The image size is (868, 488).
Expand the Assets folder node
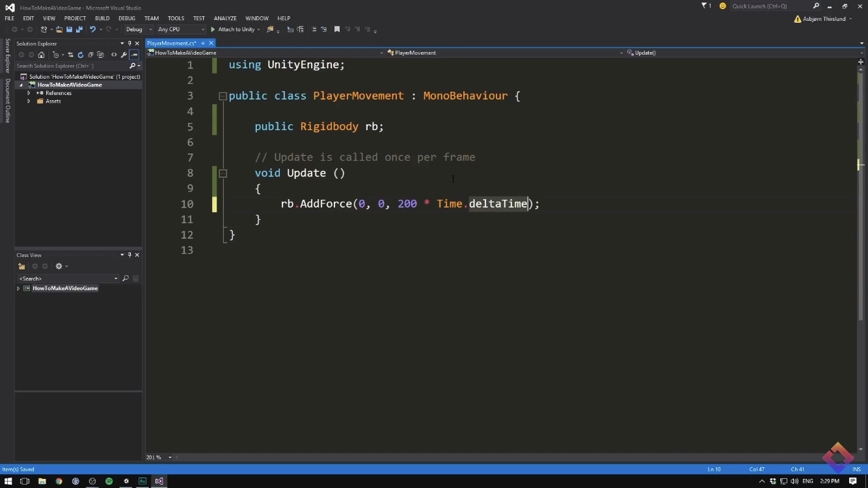[x=29, y=101]
